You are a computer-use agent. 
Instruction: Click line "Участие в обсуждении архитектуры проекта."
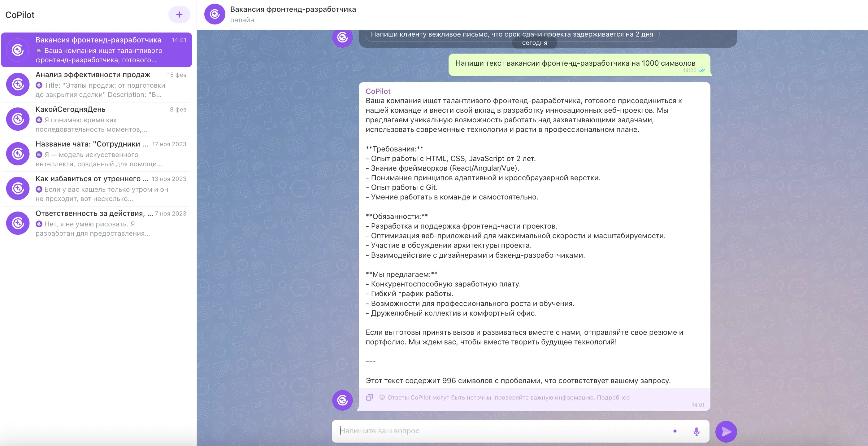tap(449, 245)
